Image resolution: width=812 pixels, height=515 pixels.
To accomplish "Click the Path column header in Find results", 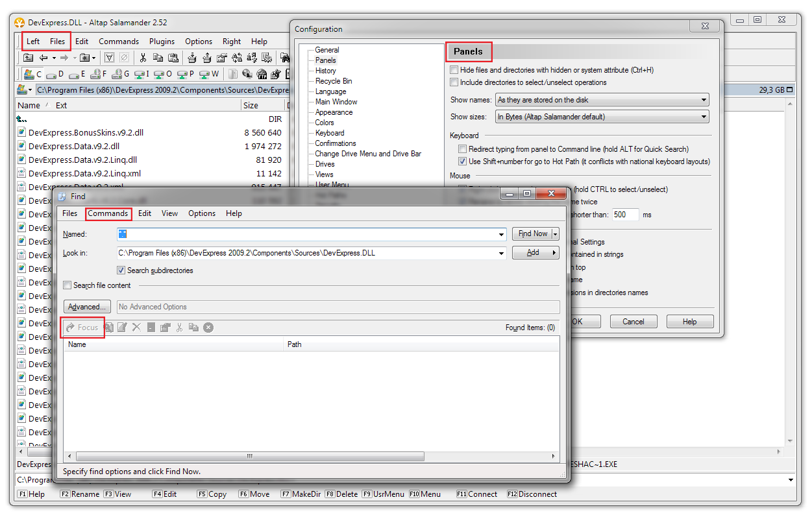I will coord(421,344).
